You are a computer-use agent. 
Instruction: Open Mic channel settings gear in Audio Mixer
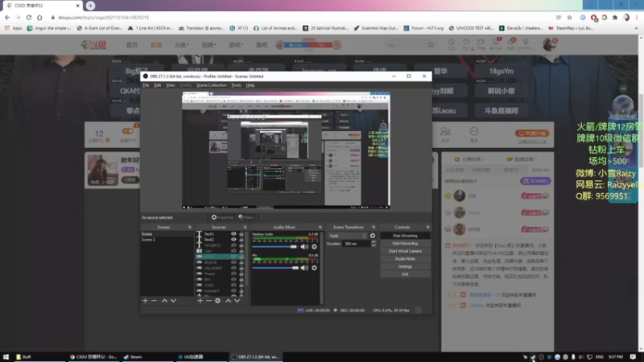pyautogui.click(x=314, y=268)
